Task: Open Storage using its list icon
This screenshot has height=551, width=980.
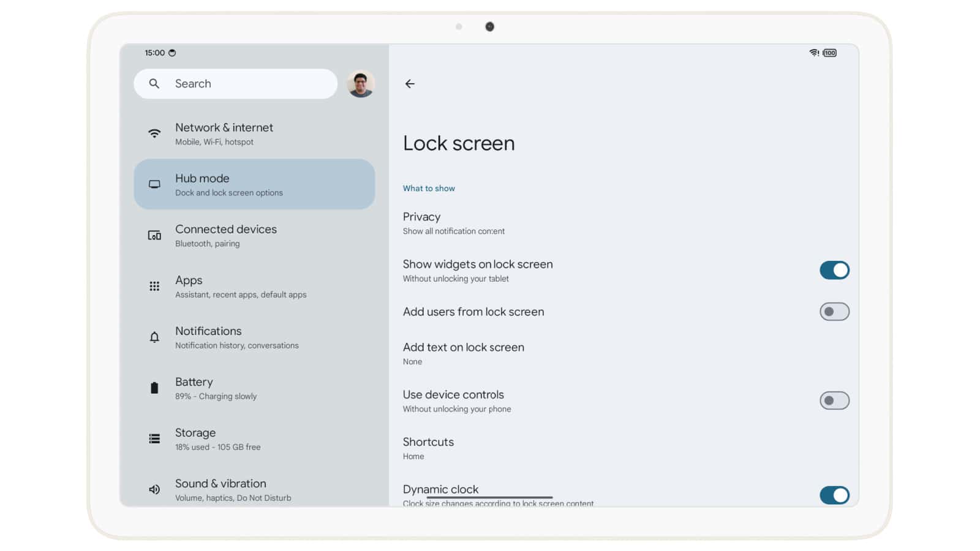Action: coord(154,438)
